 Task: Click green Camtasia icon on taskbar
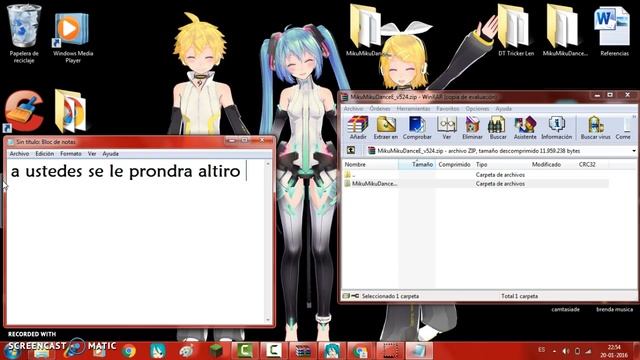coord(244,351)
